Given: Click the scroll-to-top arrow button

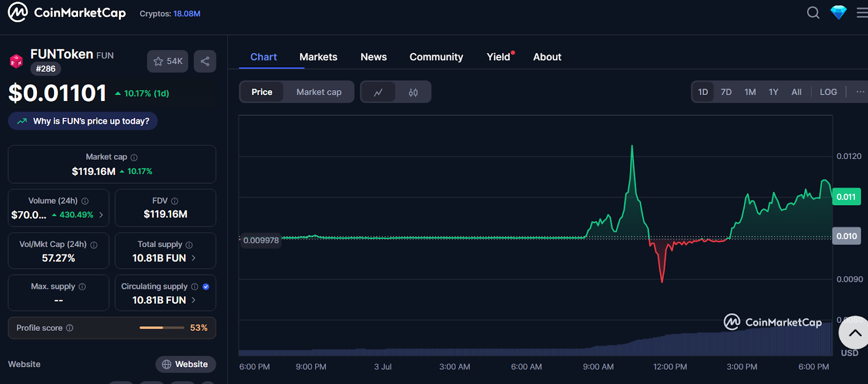Looking at the screenshot, I should pyautogui.click(x=854, y=333).
